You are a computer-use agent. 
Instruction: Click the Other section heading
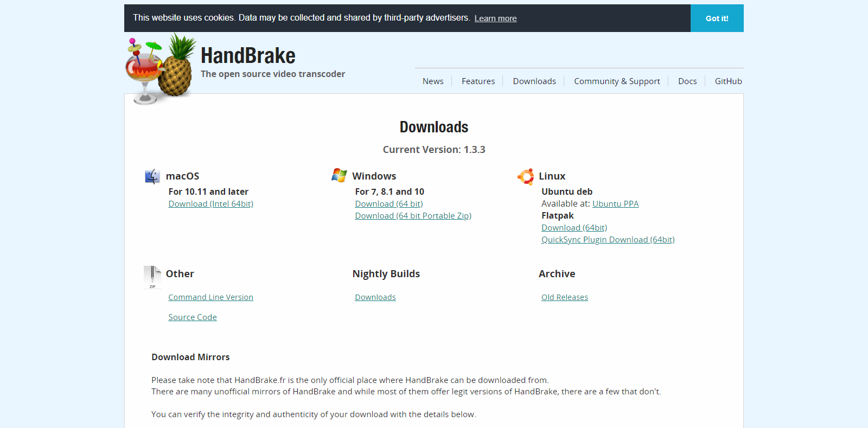click(x=180, y=274)
